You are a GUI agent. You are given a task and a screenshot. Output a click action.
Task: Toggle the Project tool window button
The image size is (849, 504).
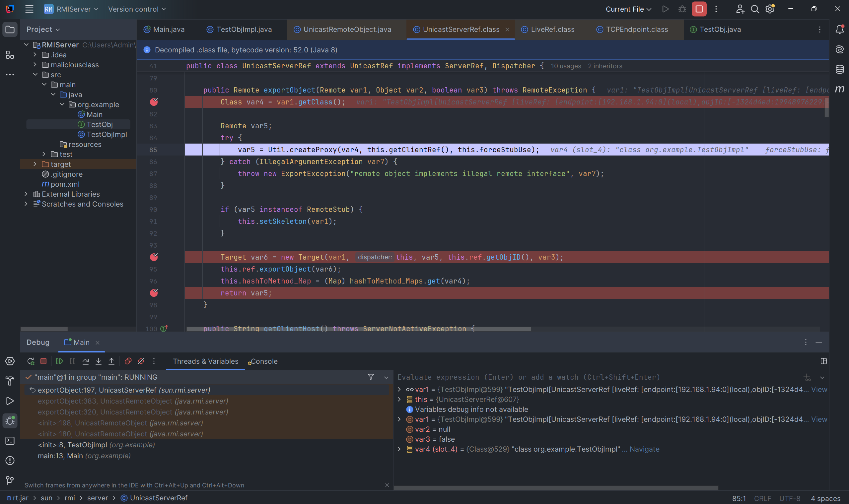coord(10,30)
